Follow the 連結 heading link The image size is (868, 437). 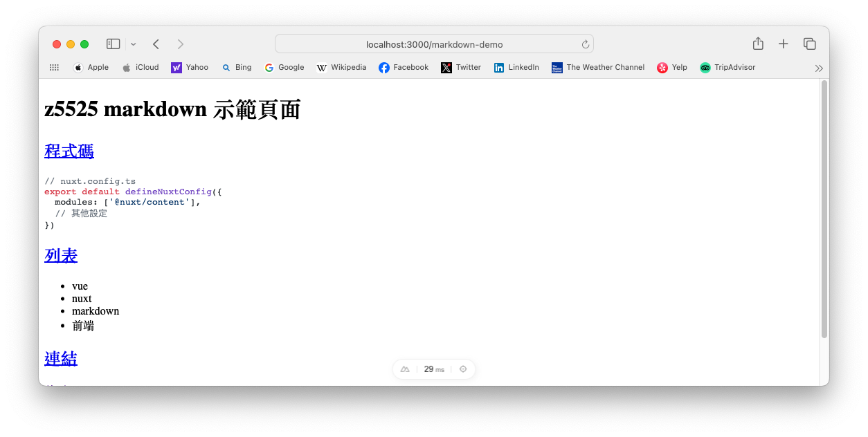tap(60, 358)
